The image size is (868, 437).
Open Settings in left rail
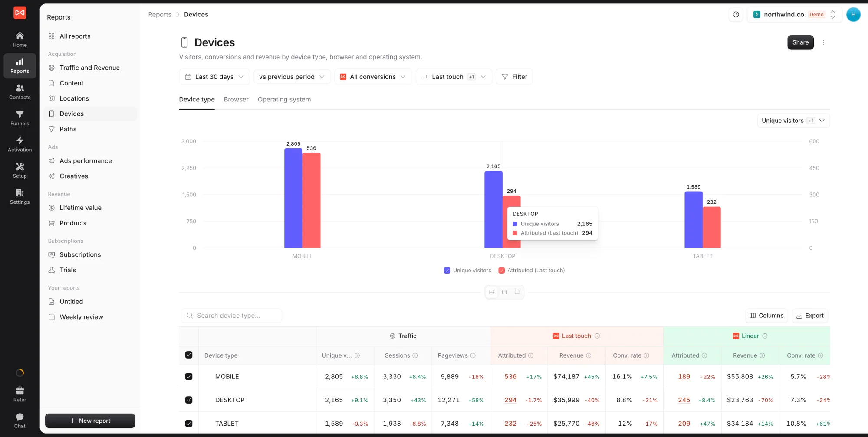pos(20,196)
